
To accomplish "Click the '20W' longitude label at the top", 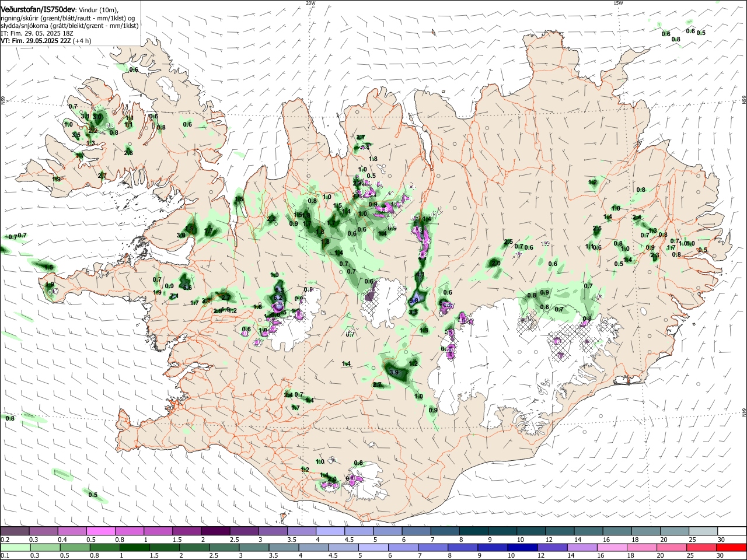I will [x=310, y=3].
